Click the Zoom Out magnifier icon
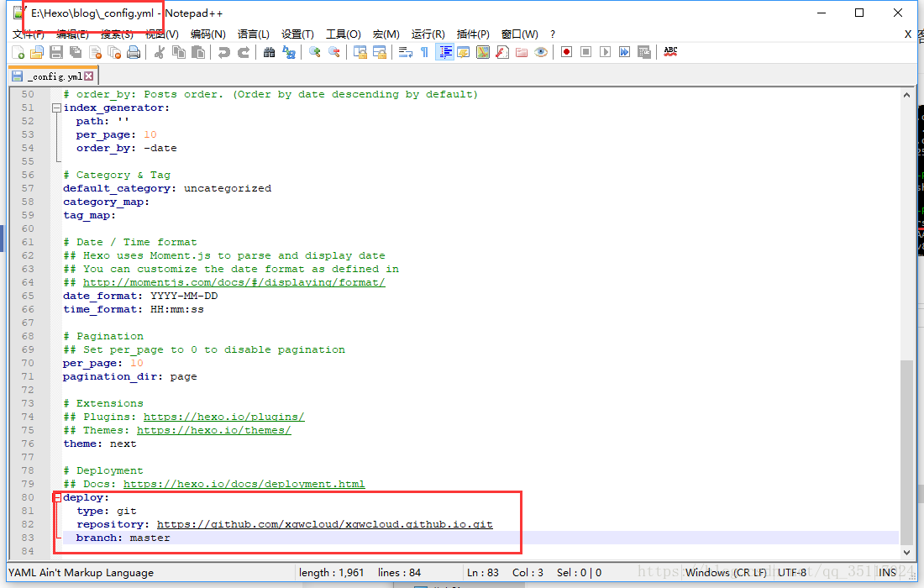Screen dimensions: 924x588 (x=334, y=52)
